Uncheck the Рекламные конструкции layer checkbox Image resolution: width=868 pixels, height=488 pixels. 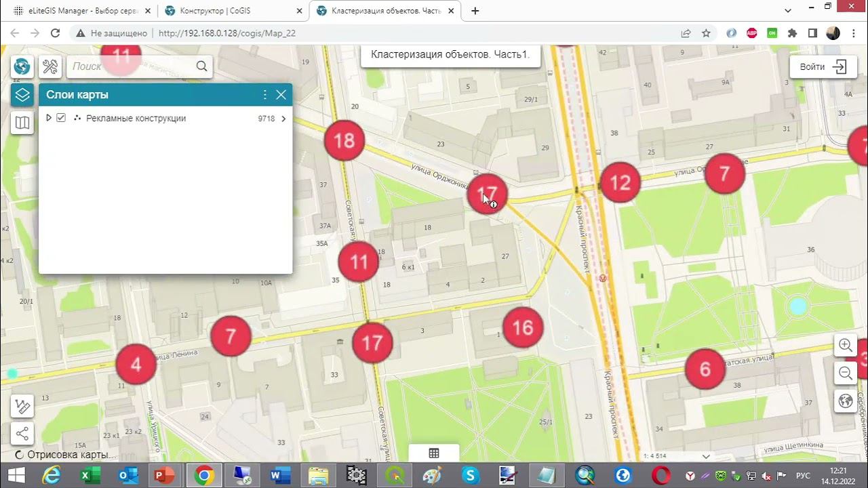tap(61, 118)
